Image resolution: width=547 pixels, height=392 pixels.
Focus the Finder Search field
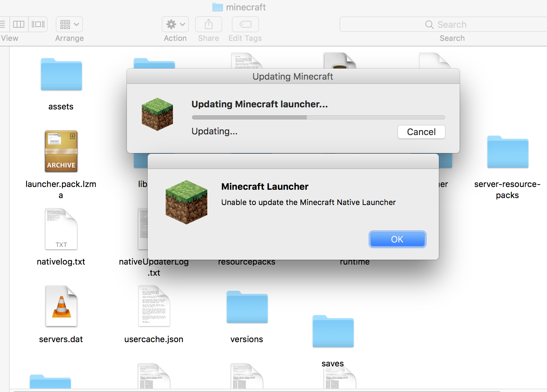coord(443,24)
